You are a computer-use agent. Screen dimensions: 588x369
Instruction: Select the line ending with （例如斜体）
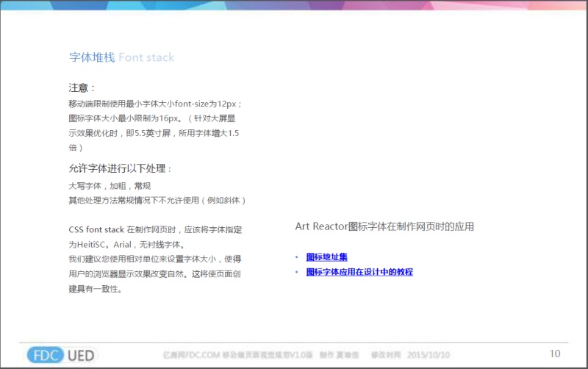coord(157,200)
